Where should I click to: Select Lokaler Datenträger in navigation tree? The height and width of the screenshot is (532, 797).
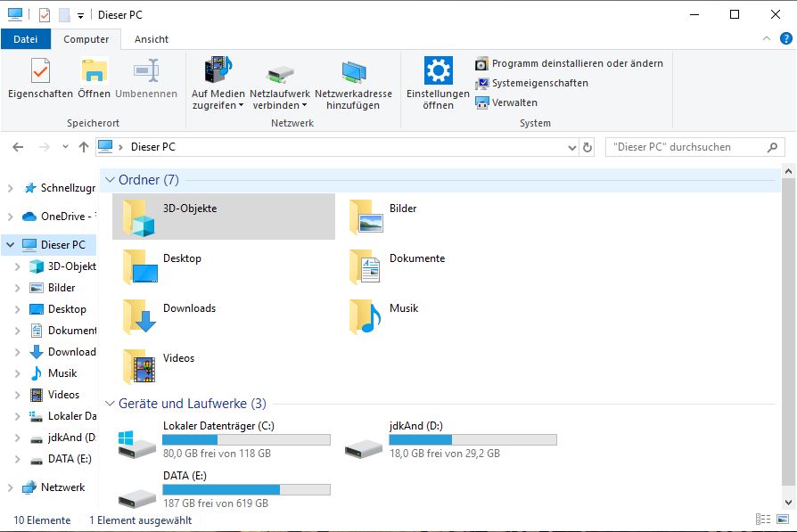point(62,415)
